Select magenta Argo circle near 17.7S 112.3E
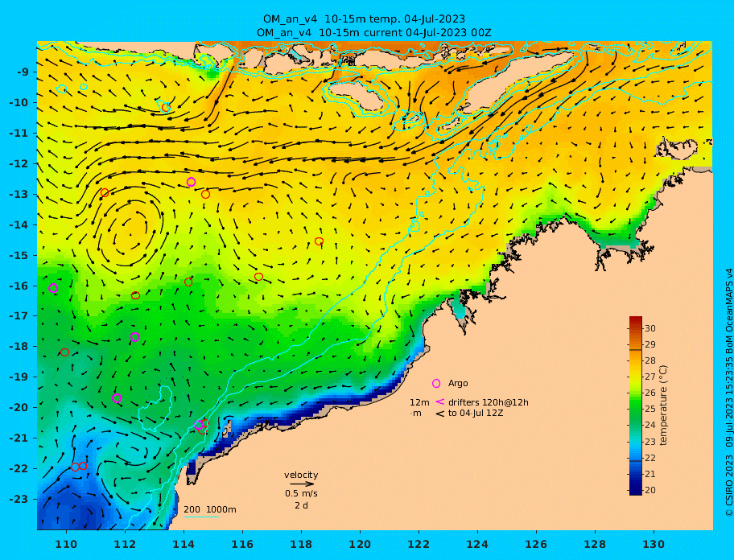 pyautogui.click(x=135, y=337)
